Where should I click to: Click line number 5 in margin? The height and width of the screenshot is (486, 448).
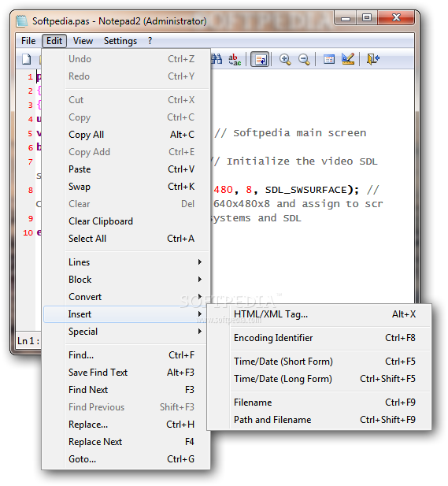click(30, 134)
